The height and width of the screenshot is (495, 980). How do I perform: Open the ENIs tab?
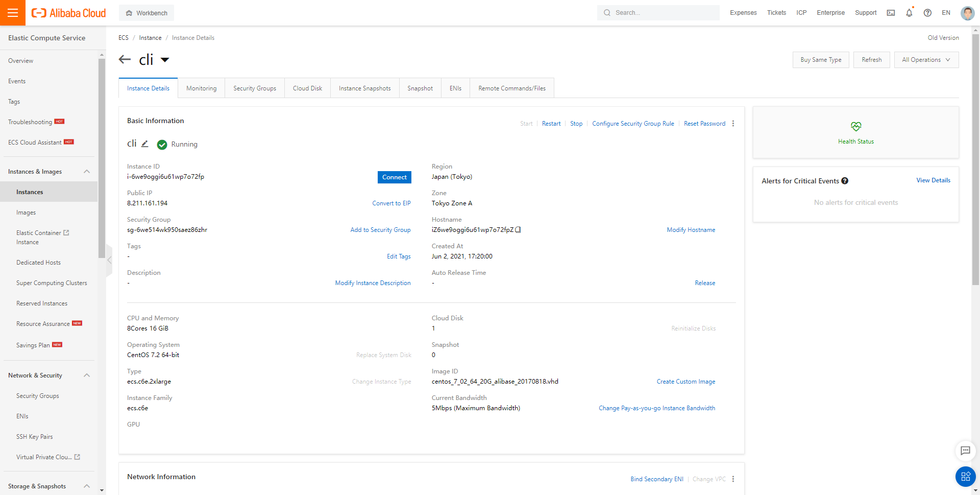pos(455,88)
